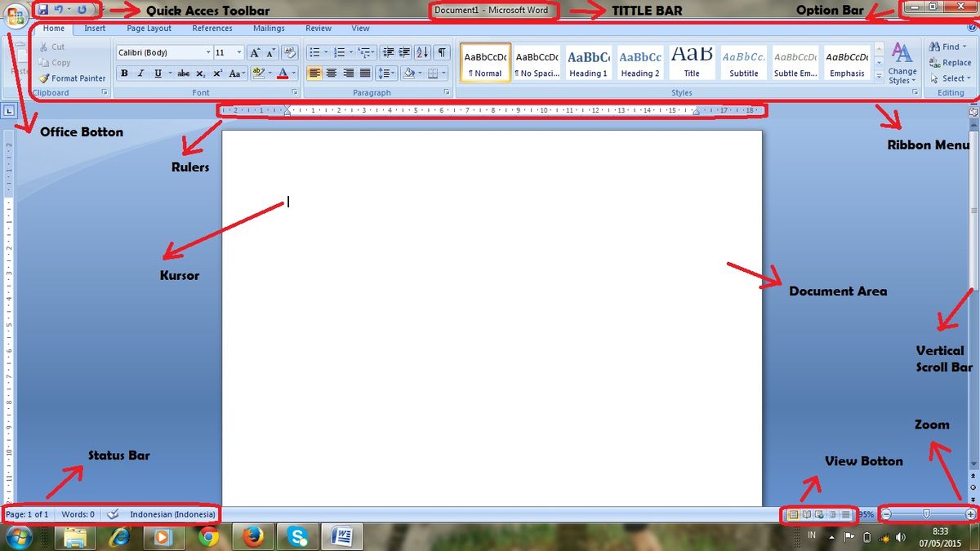The width and height of the screenshot is (980, 551).
Task: Toggle Bold formatting
Action: [x=124, y=73]
